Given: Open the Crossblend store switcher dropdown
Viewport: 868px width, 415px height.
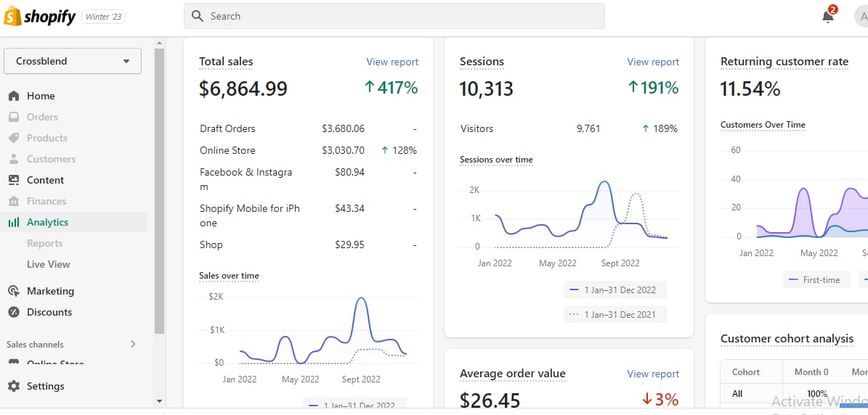Looking at the screenshot, I should click(73, 62).
